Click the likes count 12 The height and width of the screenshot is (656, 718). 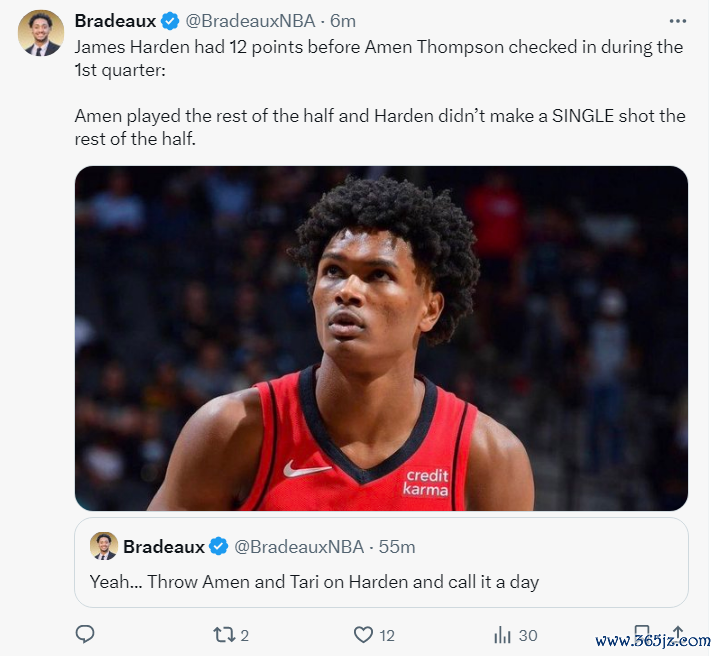click(387, 635)
